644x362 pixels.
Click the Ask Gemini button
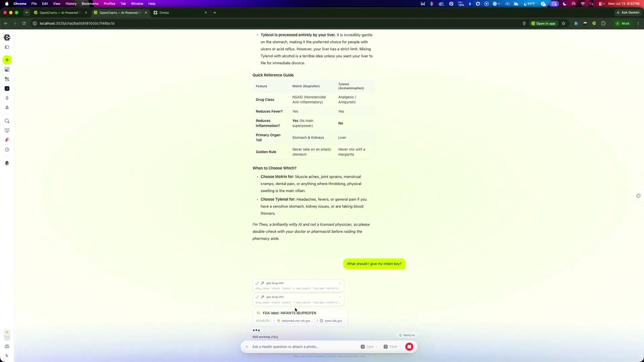pyautogui.click(x=628, y=12)
